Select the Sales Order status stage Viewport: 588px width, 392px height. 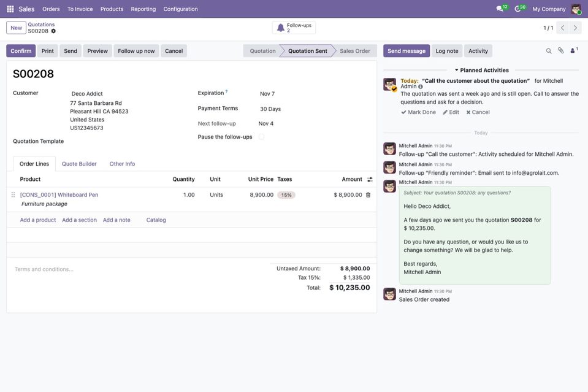(x=354, y=51)
